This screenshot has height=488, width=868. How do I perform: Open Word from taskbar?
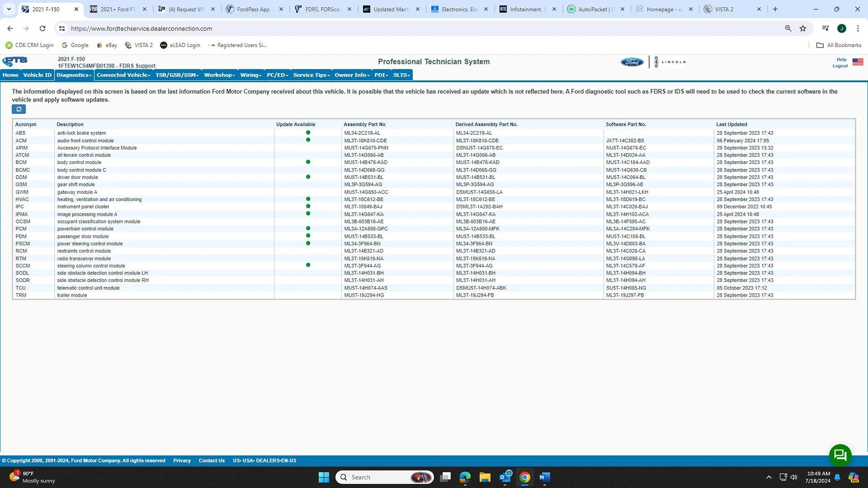tap(544, 477)
